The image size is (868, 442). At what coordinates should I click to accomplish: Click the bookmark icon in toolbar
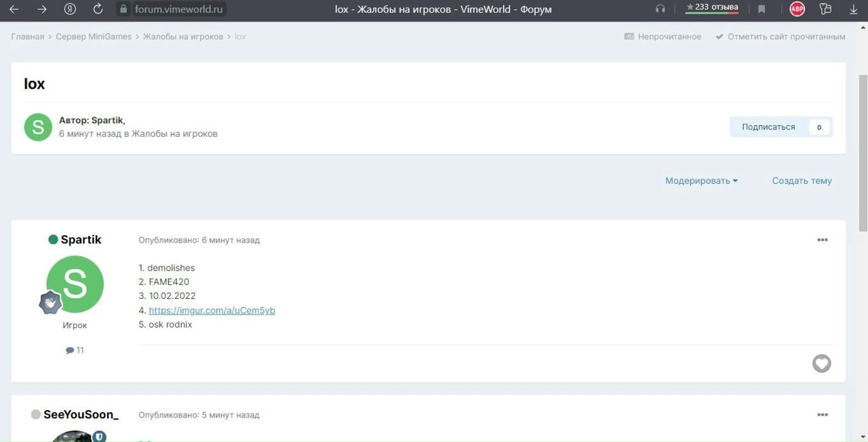762,9
